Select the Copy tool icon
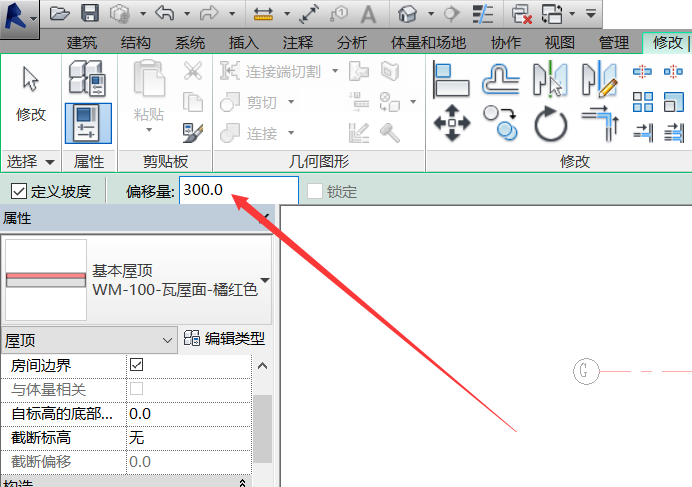 500,123
